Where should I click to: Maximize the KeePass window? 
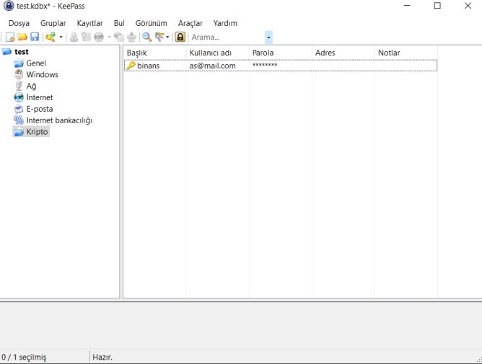pyautogui.click(x=437, y=6)
